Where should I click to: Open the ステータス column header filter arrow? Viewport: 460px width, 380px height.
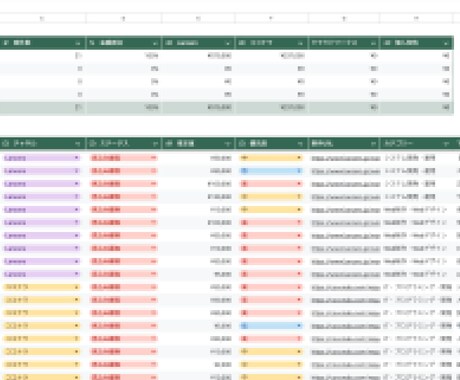click(155, 144)
